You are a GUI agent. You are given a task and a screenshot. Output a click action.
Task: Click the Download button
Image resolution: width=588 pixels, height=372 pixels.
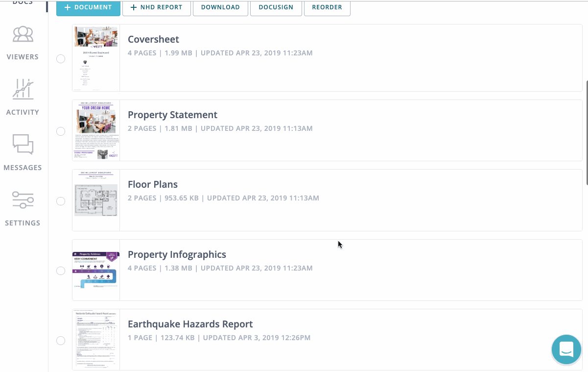point(220,8)
